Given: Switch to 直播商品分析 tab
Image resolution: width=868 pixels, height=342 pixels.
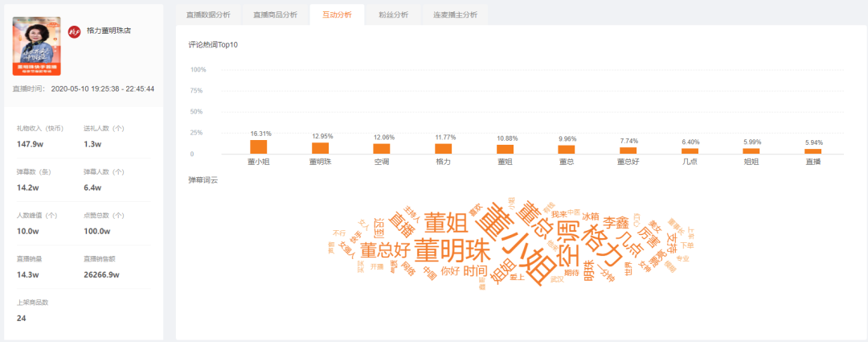Looking at the screenshot, I should (275, 14).
